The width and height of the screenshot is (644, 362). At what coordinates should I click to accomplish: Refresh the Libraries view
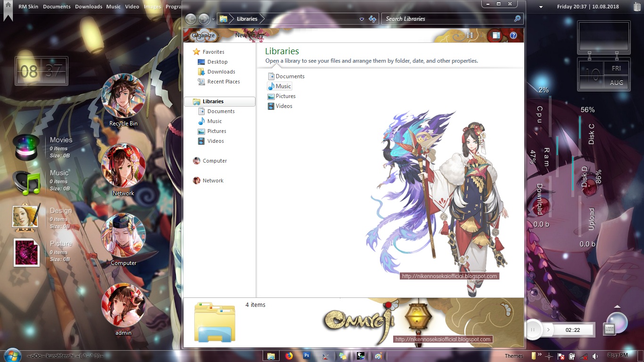point(372,19)
